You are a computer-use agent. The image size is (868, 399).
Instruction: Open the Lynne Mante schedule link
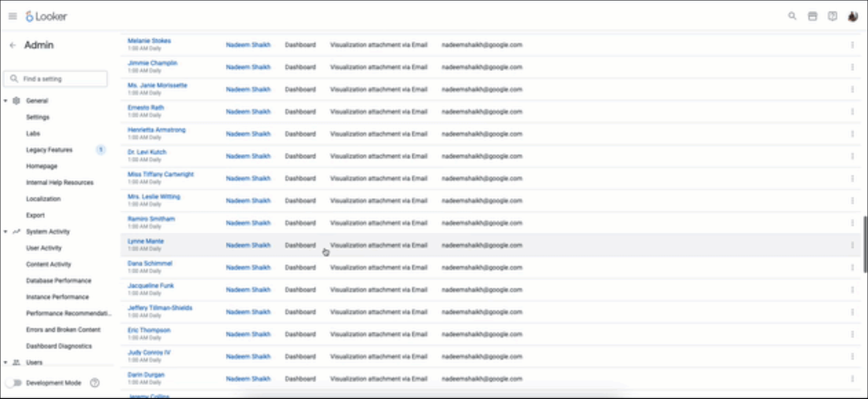click(145, 241)
